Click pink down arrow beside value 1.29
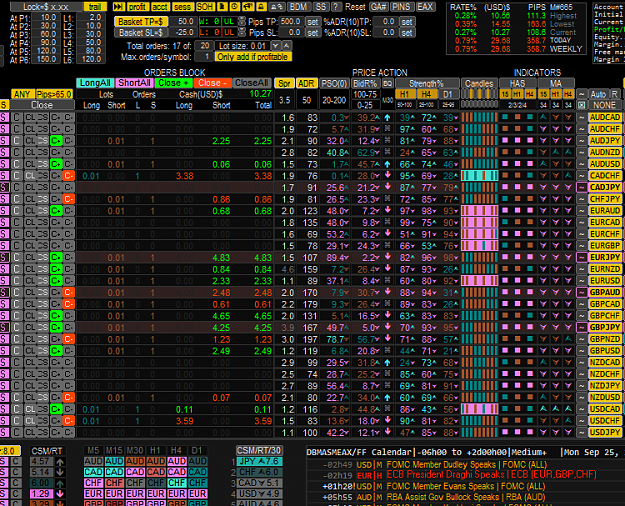The height and width of the screenshot is (506, 625). point(60,494)
